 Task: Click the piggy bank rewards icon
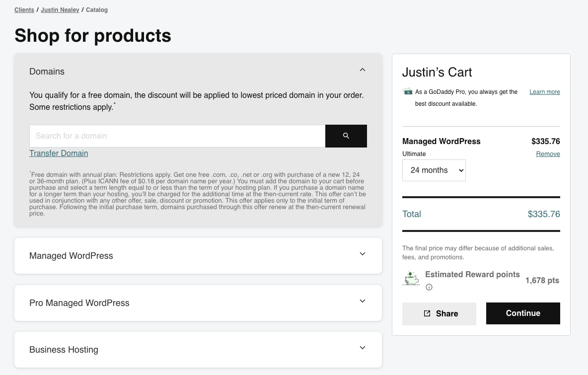tap(411, 278)
